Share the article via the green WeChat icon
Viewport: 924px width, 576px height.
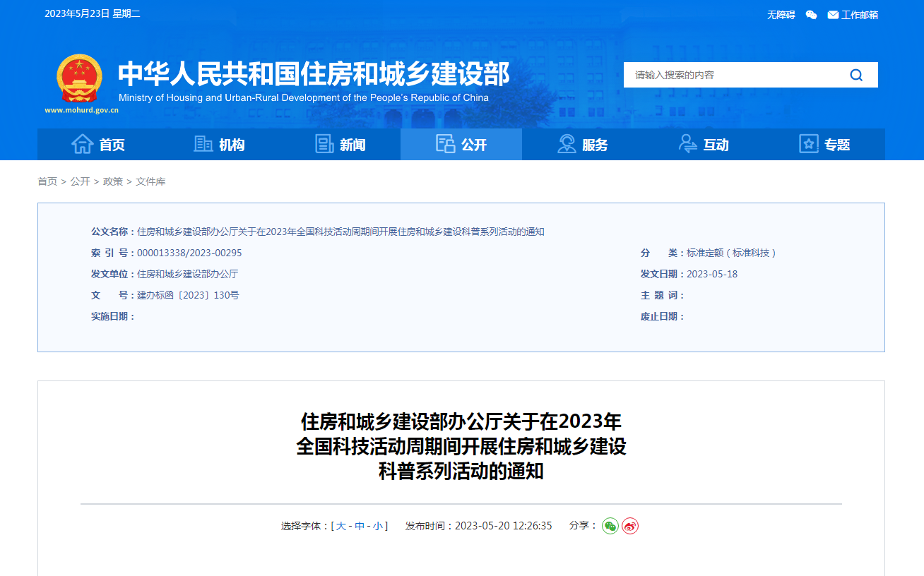pos(609,526)
